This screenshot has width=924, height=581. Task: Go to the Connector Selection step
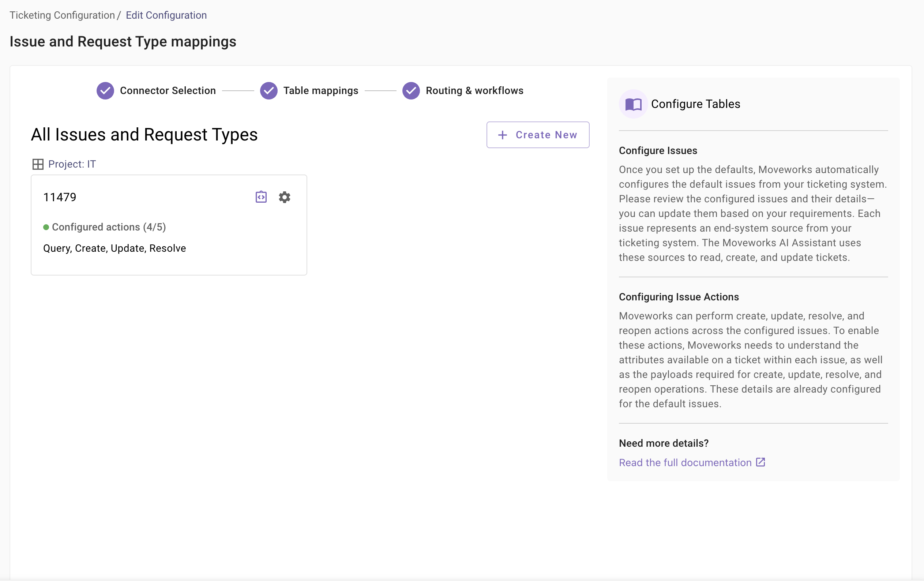tap(168, 91)
